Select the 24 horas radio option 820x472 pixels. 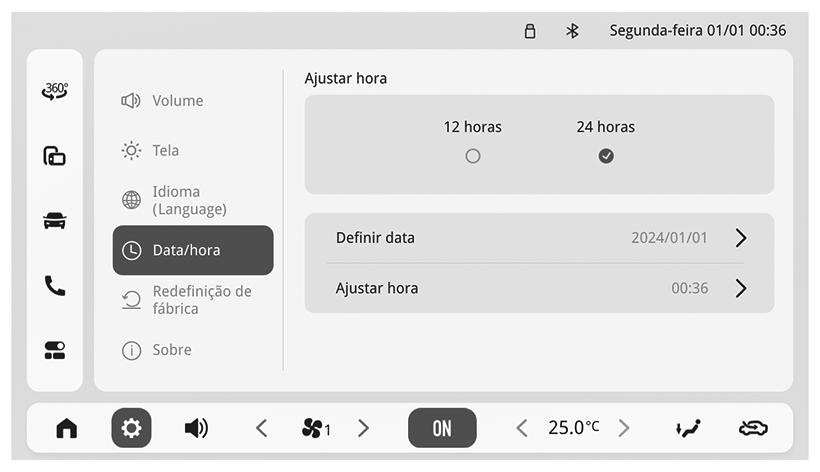point(606,156)
